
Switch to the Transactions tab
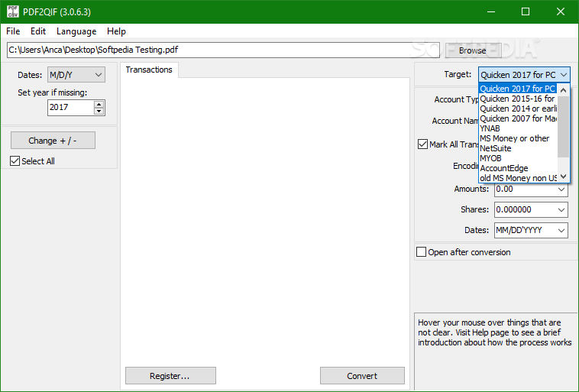coord(149,70)
